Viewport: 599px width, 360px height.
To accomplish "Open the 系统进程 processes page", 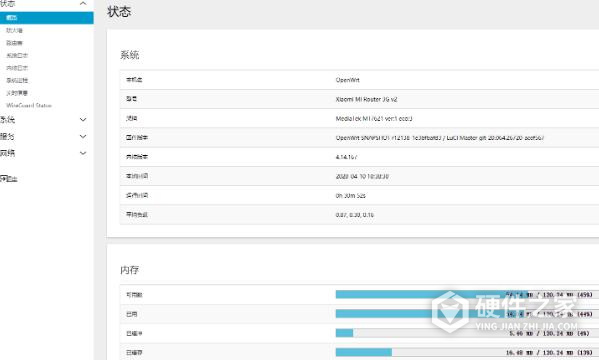I will pyautogui.click(x=17, y=80).
